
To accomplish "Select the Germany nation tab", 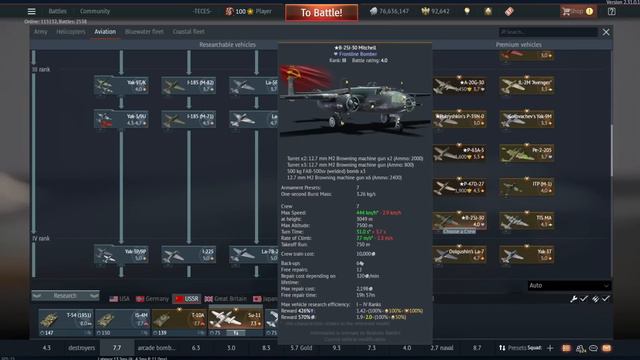I will 152,299.
